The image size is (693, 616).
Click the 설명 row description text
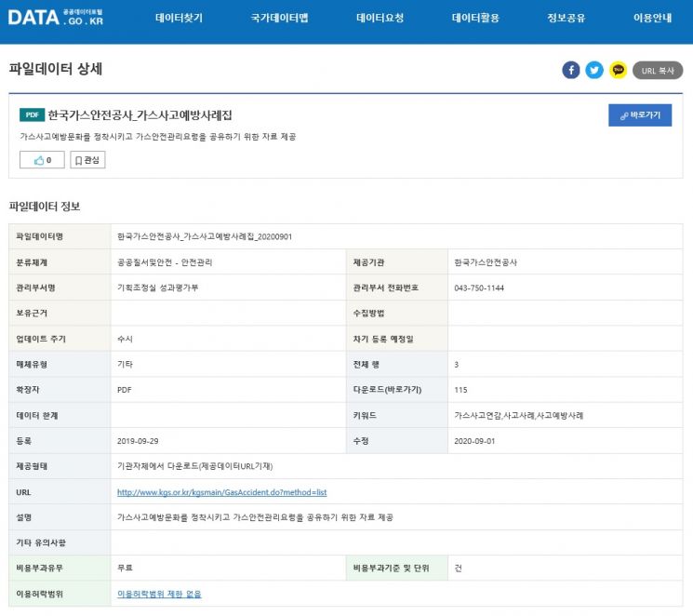[x=255, y=517]
